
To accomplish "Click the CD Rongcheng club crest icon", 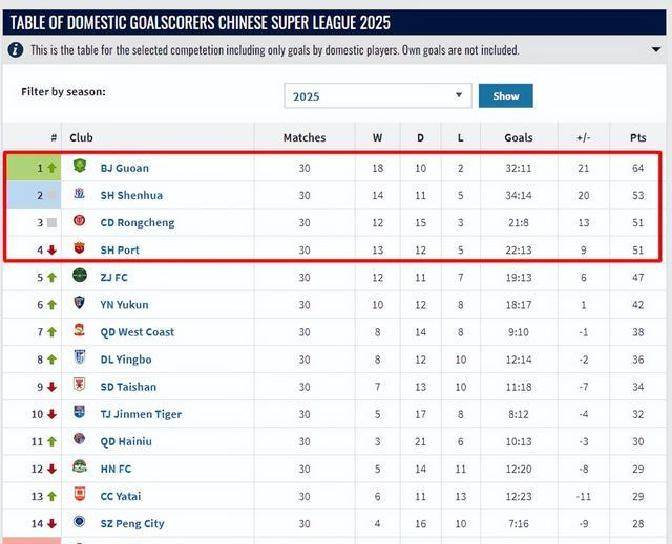I will pyautogui.click(x=80, y=221).
